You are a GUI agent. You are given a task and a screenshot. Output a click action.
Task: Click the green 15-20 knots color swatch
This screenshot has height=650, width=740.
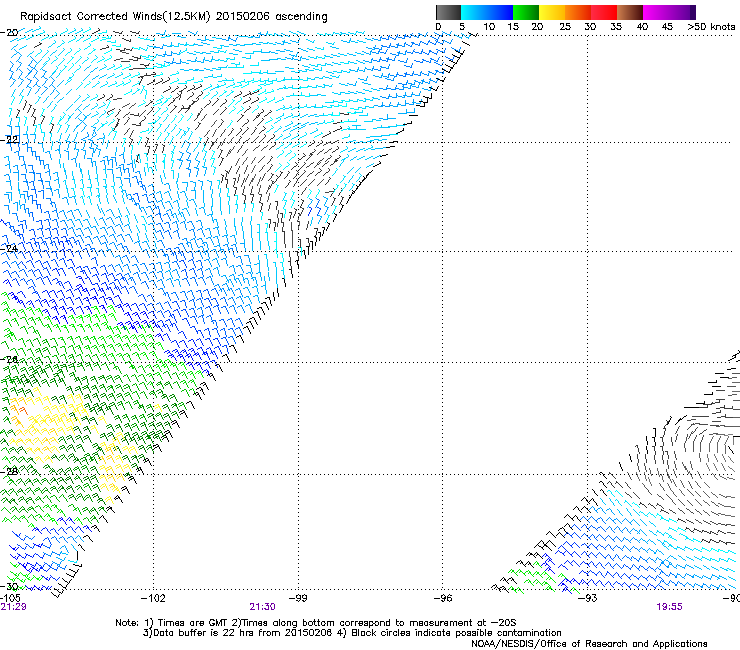pos(526,12)
